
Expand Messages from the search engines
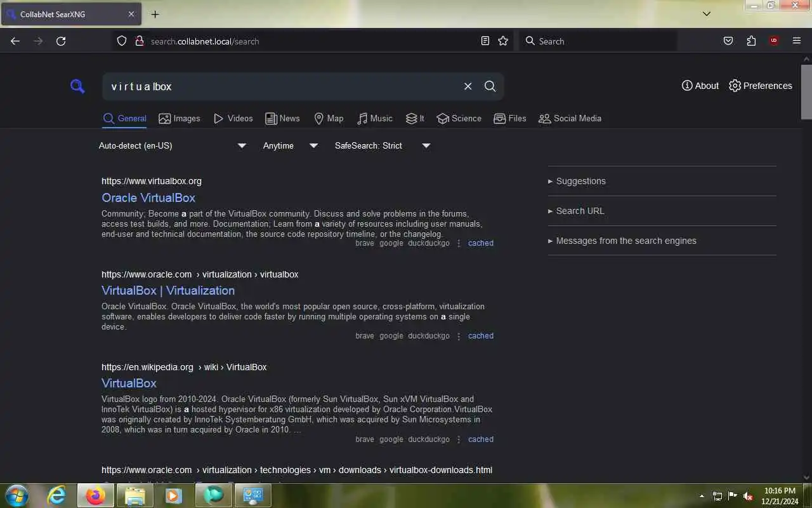[x=662, y=241]
